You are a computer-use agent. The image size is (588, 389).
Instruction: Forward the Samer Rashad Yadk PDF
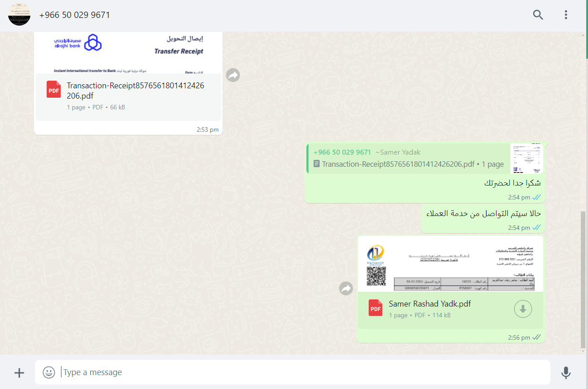click(346, 288)
